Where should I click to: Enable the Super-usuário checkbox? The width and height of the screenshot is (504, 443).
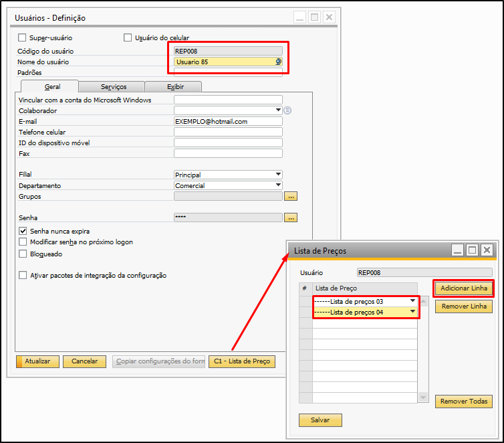22,37
